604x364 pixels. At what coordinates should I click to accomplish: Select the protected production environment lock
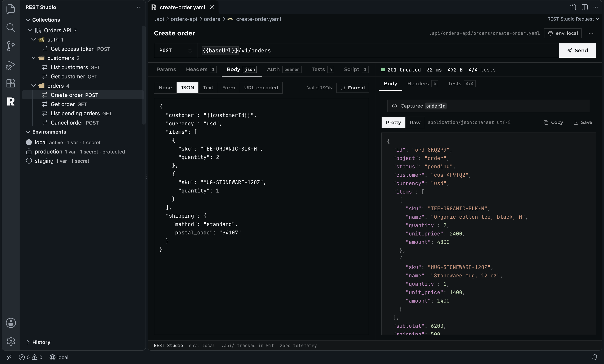point(29,151)
